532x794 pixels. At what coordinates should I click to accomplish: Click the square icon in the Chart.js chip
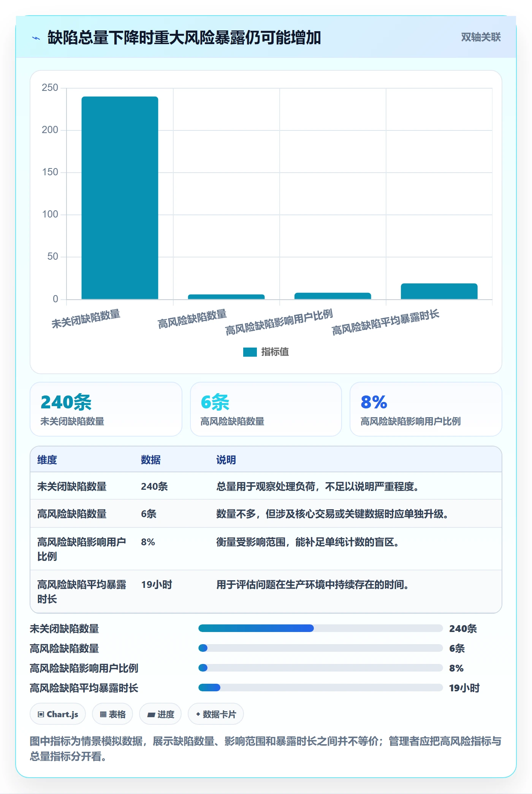[41, 714]
